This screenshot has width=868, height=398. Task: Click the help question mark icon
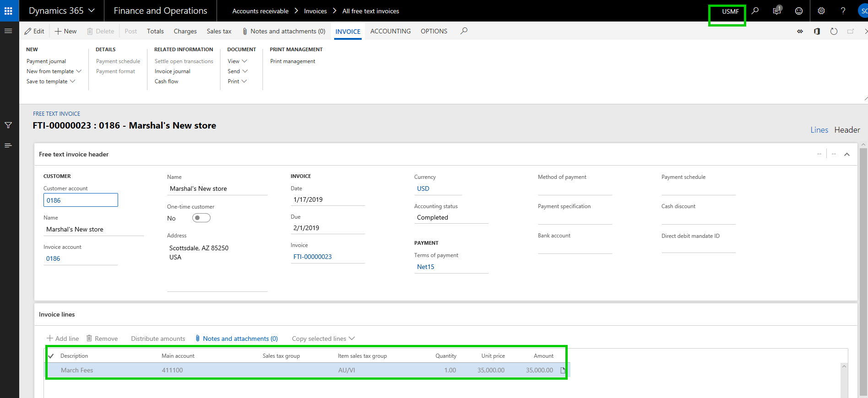click(843, 11)
